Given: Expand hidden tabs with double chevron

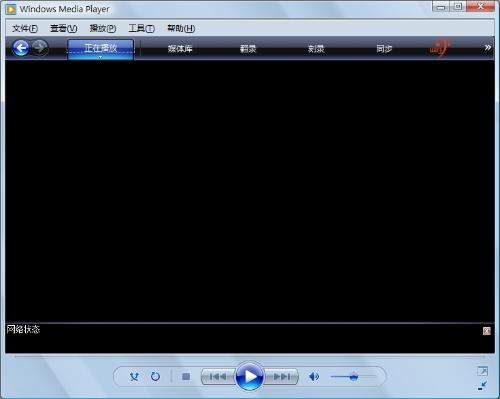Looking at the screenshot, I should click(488, 48).
